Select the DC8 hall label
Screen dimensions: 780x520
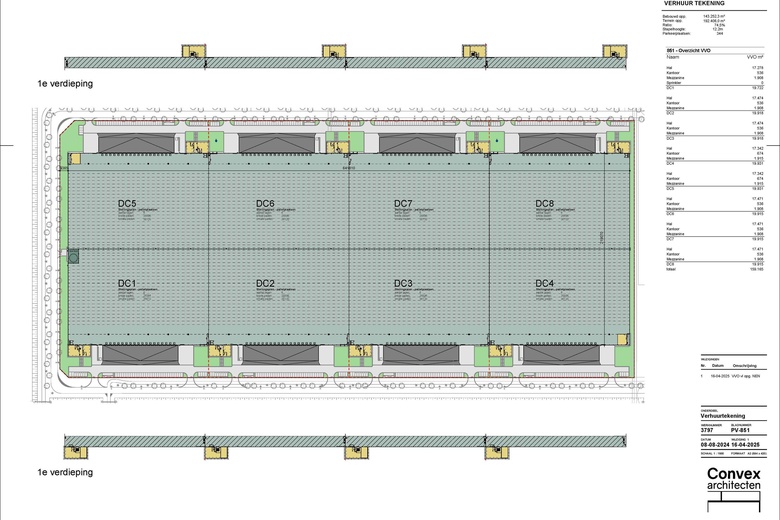[544, 204]
